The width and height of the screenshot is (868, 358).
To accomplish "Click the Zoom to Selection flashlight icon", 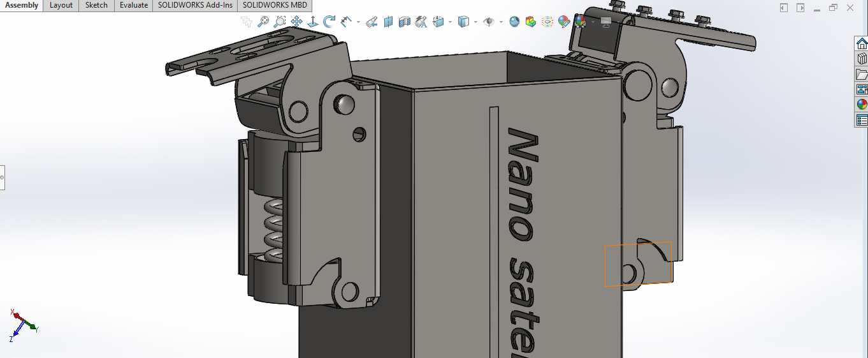I will [372, 22].
